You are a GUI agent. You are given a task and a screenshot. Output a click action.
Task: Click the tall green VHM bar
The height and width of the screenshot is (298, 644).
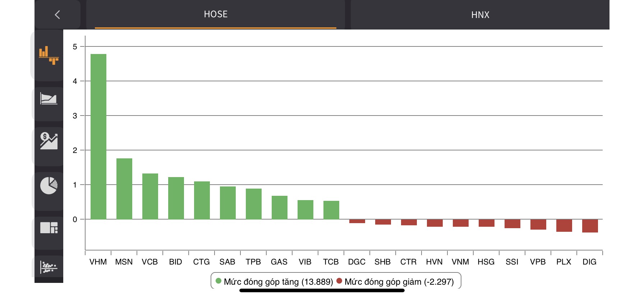(x=98, y=137)
